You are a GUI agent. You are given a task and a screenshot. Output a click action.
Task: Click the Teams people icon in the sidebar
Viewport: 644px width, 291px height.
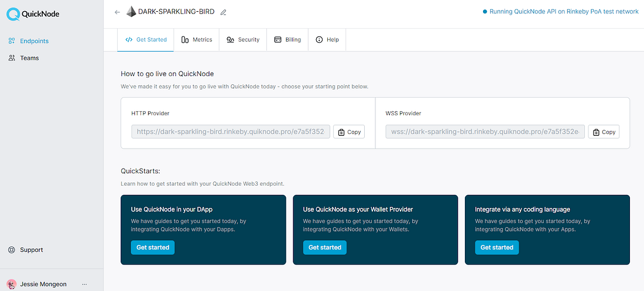click(12, 58)
